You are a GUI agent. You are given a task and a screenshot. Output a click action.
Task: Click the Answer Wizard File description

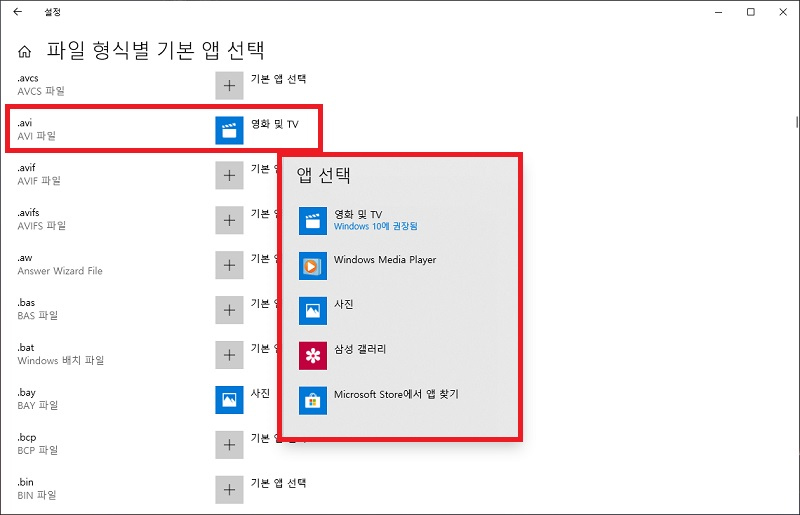coord(60,271)
